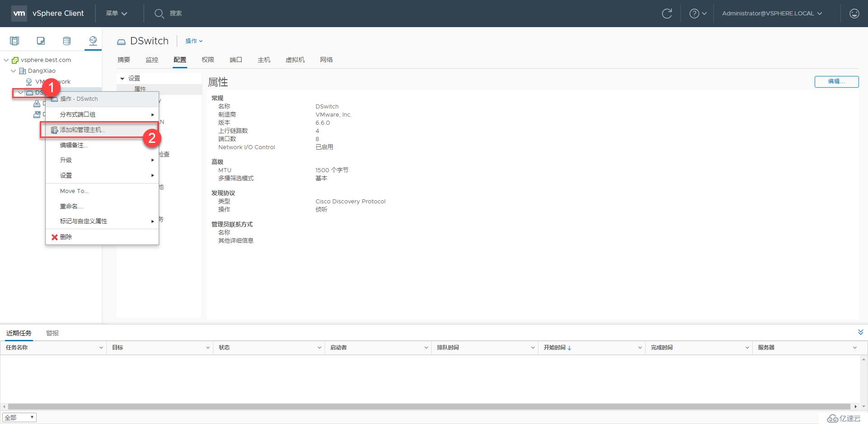Switch to the 权限 tab
The width and height of the screenshot is (868, 424).
tap(208, 60)
